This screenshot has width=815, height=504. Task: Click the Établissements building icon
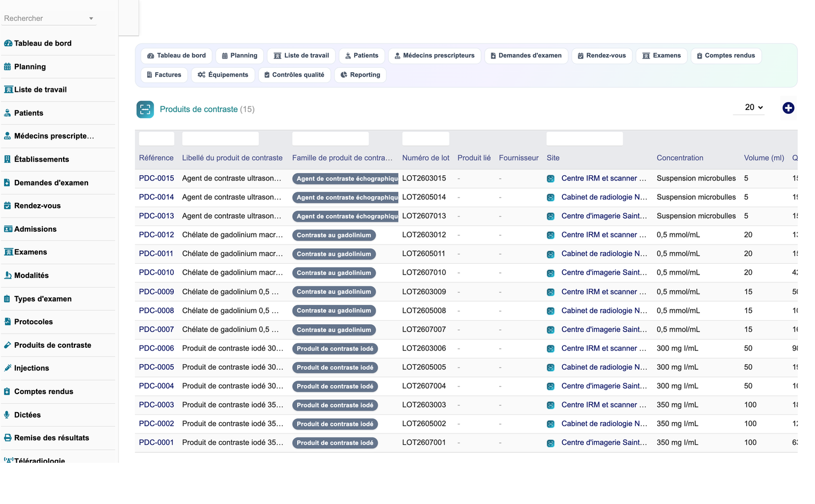tap(7, 160)
